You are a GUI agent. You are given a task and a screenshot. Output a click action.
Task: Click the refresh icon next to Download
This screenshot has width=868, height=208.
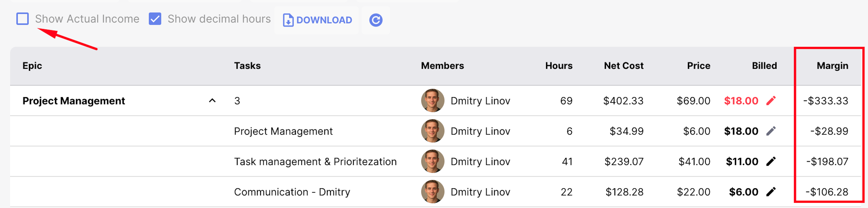(376, 20)
